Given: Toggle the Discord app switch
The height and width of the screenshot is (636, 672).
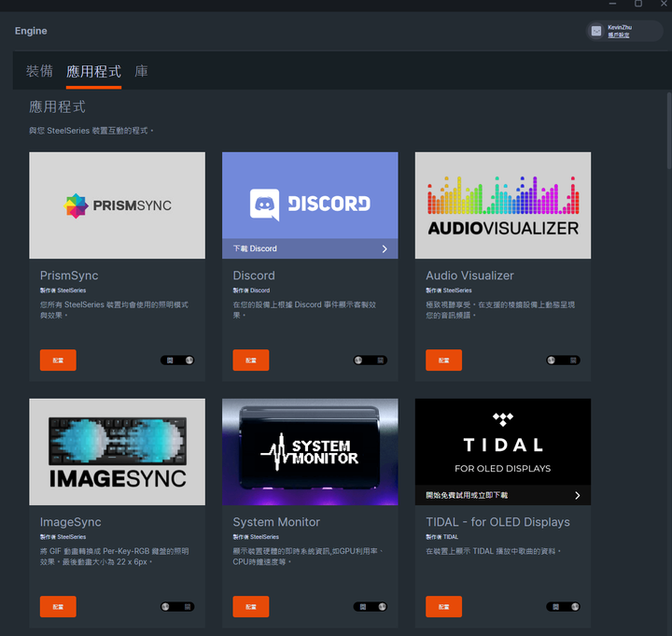Looking at the screenshot, I should pyautogui.click(x=371, y=360).
